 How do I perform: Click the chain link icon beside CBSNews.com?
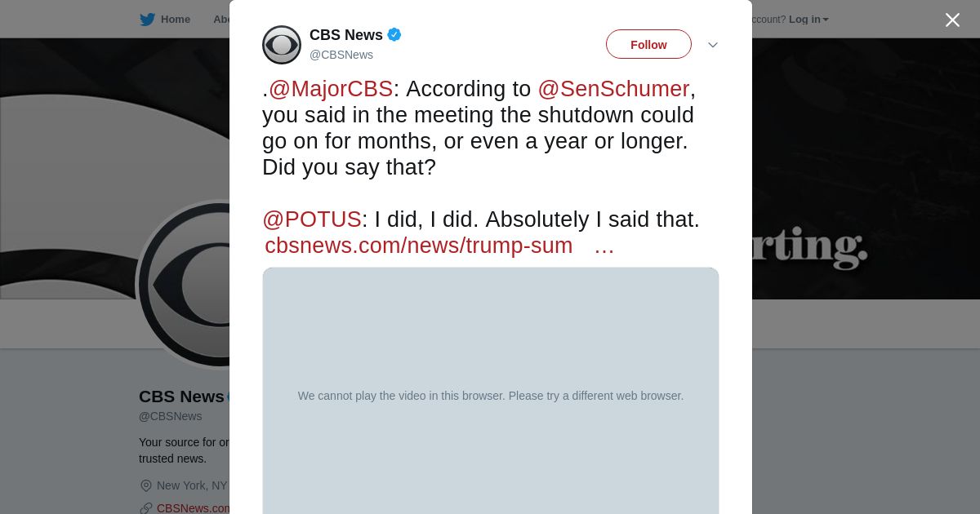(146, 508)
